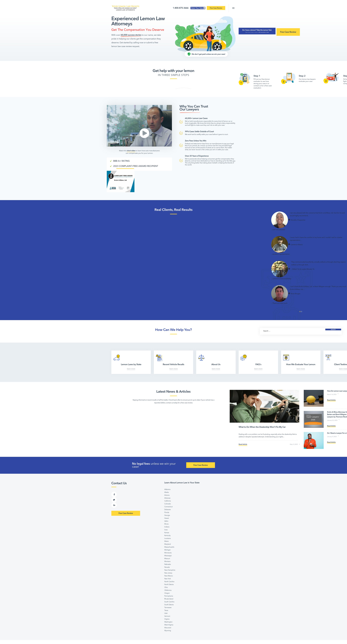Open the 60,000 success stories link

[131, 35]
